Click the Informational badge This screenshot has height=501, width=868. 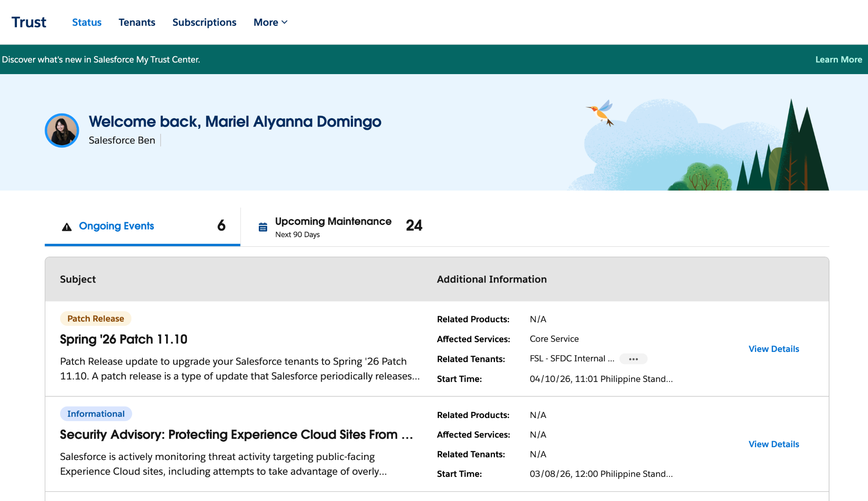pos(96,414)
